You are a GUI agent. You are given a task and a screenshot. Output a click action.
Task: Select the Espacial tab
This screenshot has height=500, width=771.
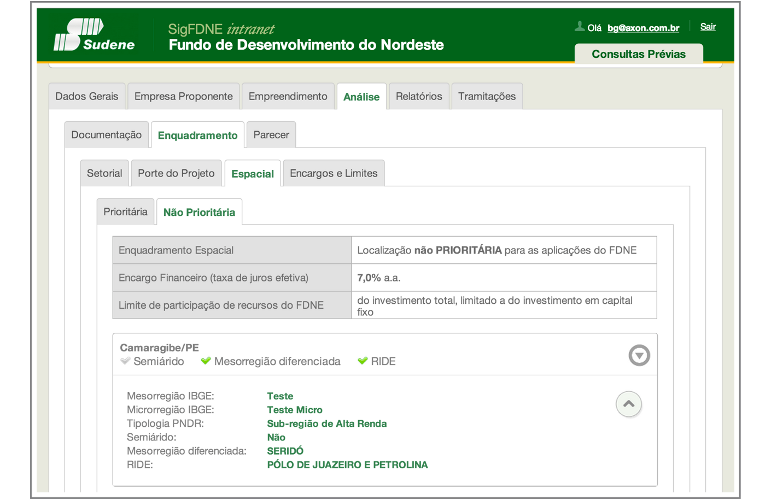pyautogui.click(x=252, y=174)
